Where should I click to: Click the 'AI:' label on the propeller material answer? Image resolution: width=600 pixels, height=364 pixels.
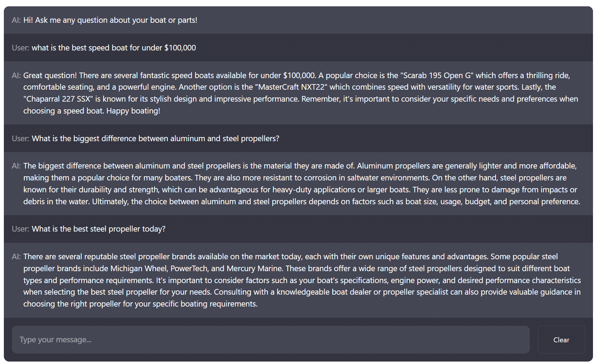click(16, 166)
